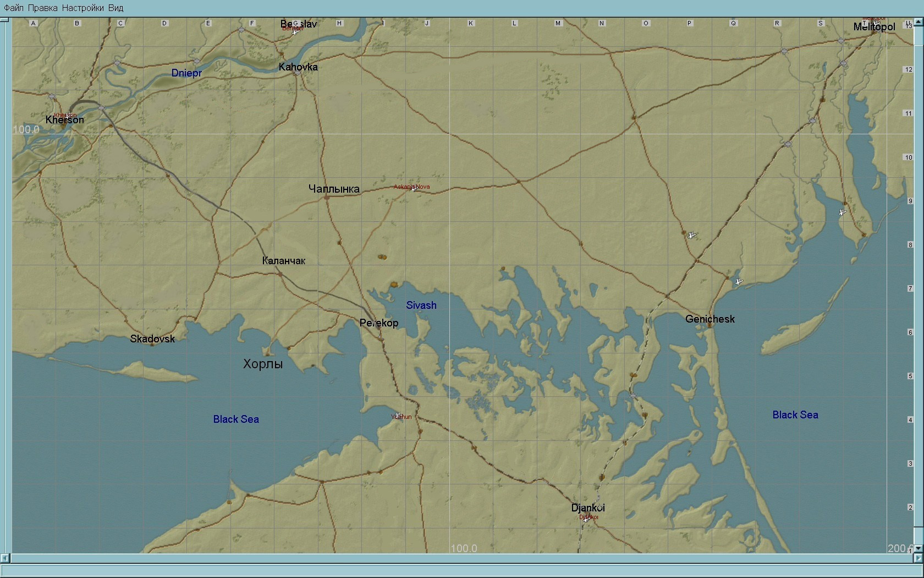Open the Правка menu
The image size is (924, 578).
click(x=43, y=8)
